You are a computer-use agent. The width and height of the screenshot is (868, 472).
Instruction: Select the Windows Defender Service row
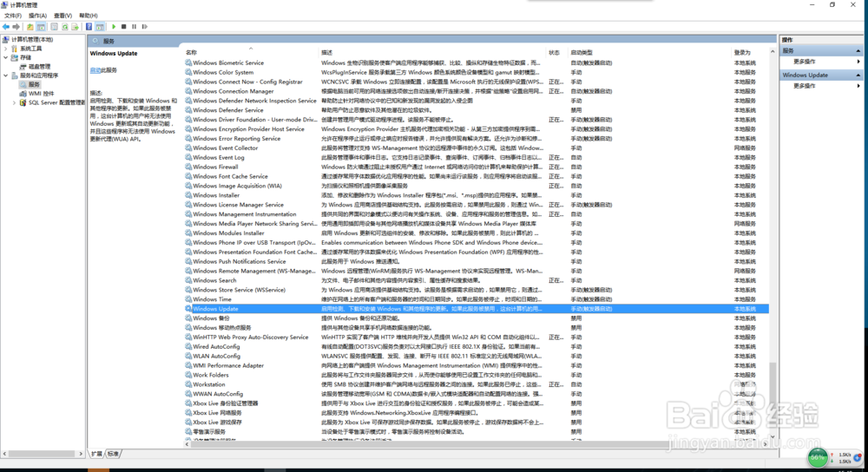[477, 110]
